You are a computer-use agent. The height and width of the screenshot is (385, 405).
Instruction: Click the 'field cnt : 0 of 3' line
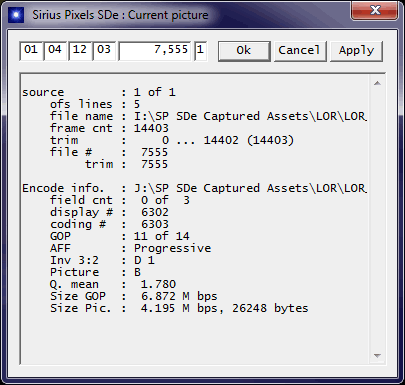(120, 200)
